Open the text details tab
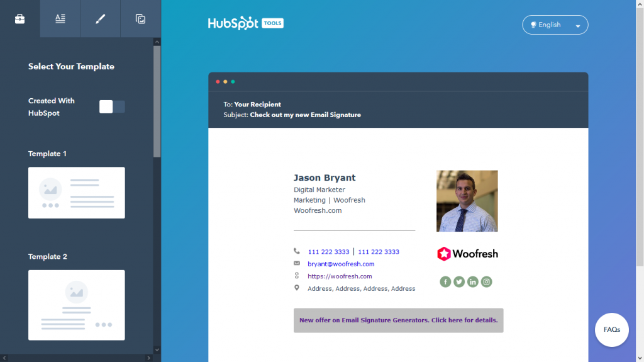This screenshot has width=644, height=362. pos(60,18)
